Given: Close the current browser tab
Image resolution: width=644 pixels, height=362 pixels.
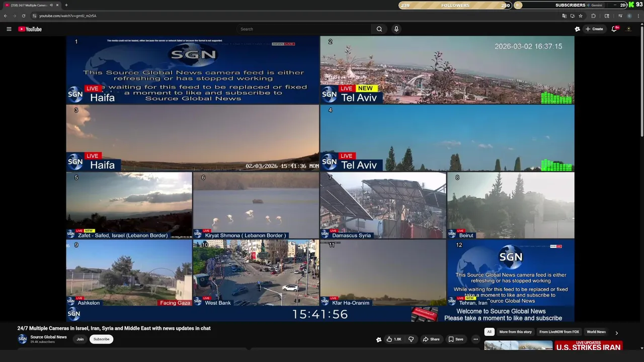Looking at the screenshot, I should 57,5.
